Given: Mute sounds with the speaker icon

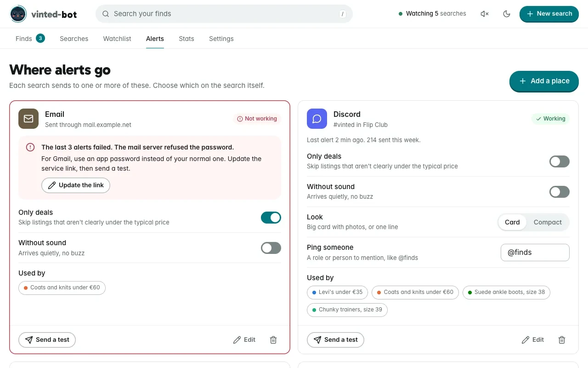Looking at the screenshot, I should coord(485,14).
